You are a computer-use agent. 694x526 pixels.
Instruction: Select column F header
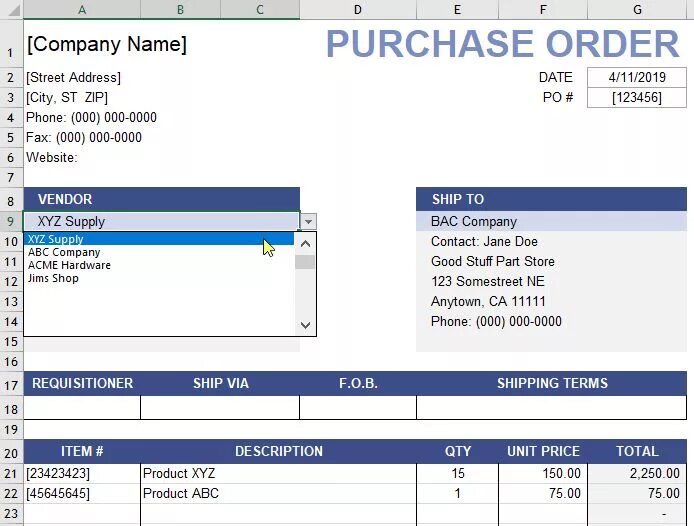point(543,9)
